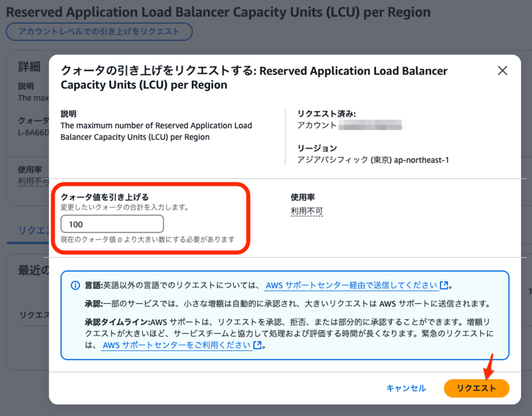Click hint text 現在のクォータ値 0 より大きい数
This screenshot has height=416, width=532.
coord(148,239)
